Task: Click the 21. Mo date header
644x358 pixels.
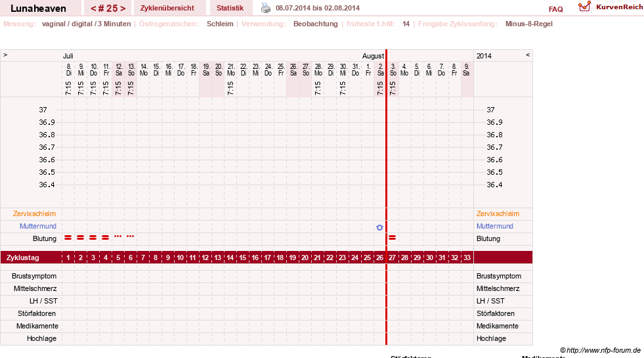Action: pyautogui.click(x=231, y=70)
